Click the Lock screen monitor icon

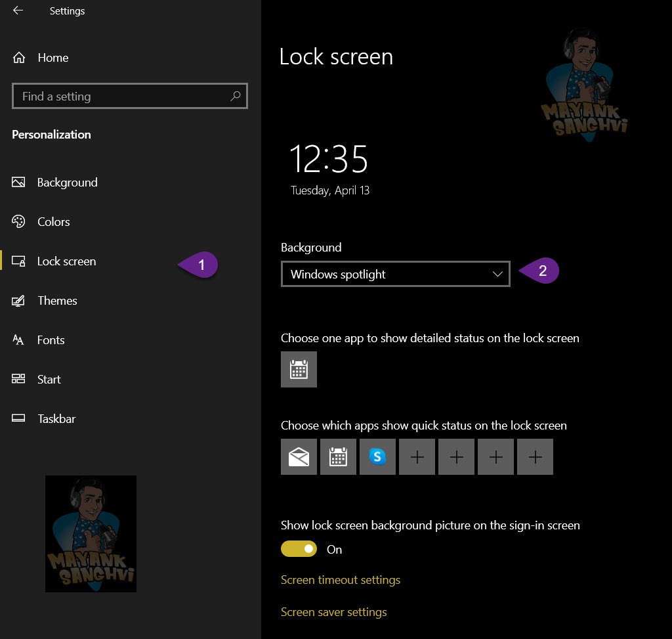pyautogui.click(x=18, y=261)
